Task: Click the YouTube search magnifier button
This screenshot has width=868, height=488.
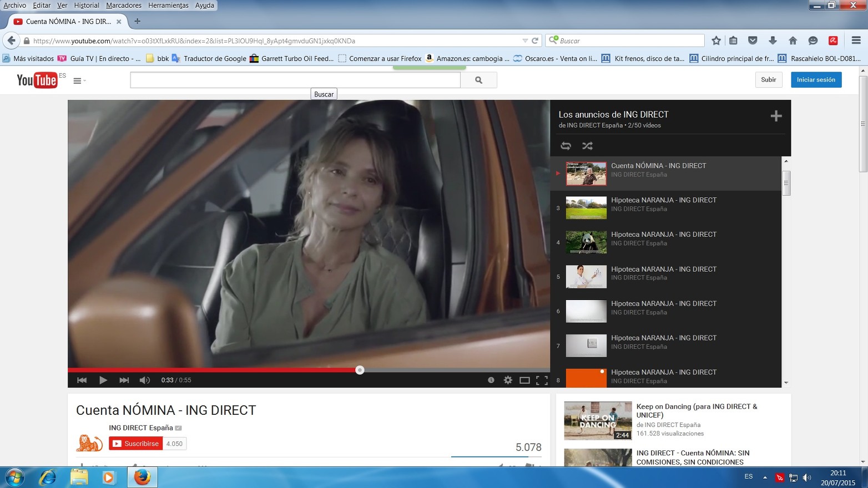Action: point(478,80)
